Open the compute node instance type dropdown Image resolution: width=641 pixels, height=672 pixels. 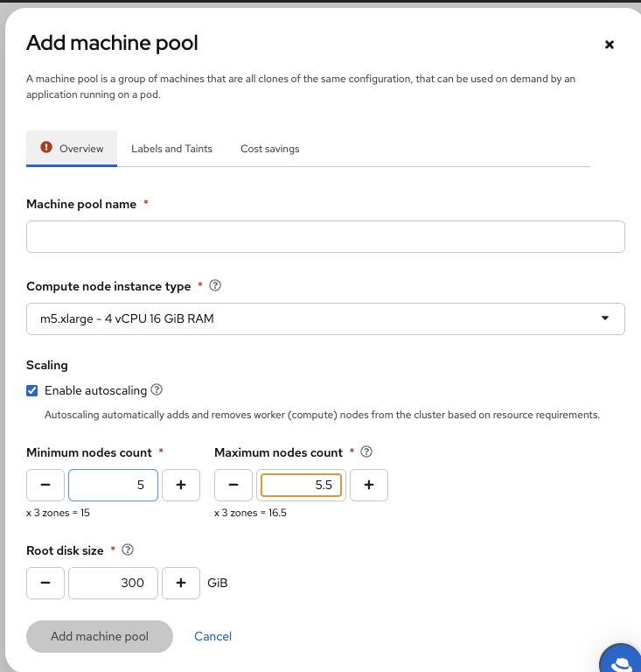point(325,319)
